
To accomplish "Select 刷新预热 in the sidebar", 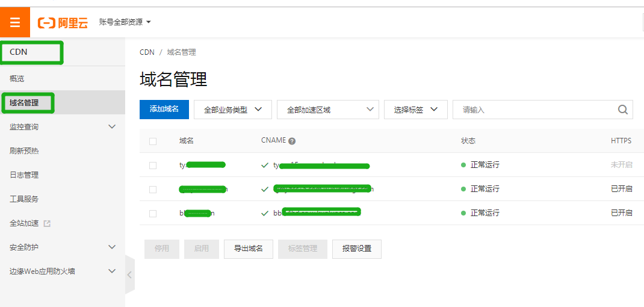I will (x=24, y=151).
